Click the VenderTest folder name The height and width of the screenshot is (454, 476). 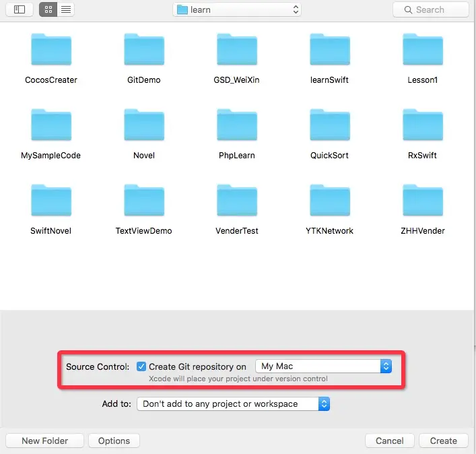click(237, 231)
